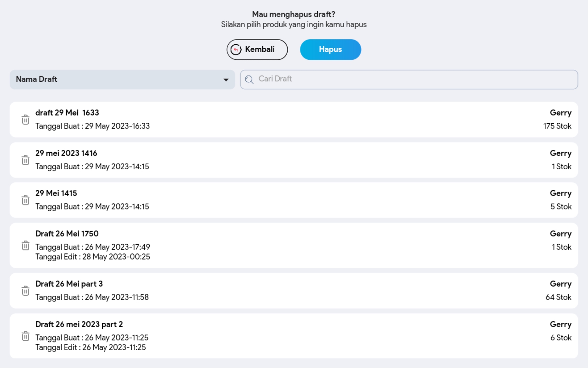Click the magnifier search icon
The height and width of the screenshot is (368, 588).
pos(249,79)
